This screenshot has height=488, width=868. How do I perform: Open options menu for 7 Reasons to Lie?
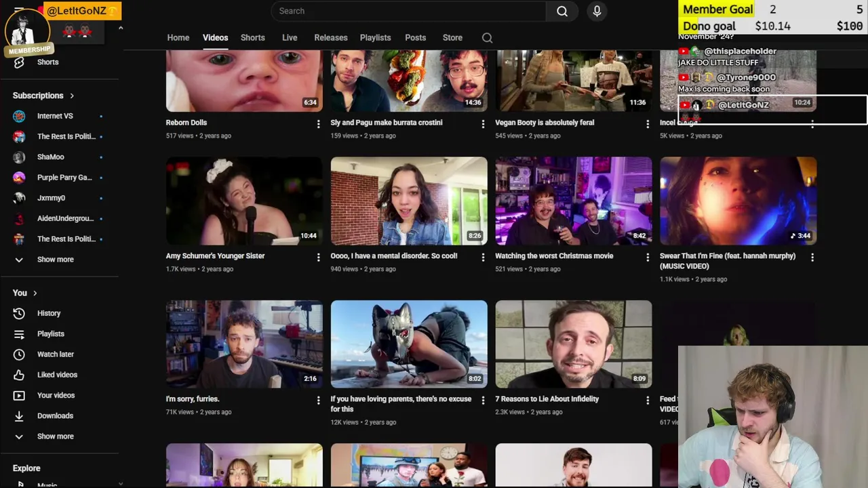[648, 401]
